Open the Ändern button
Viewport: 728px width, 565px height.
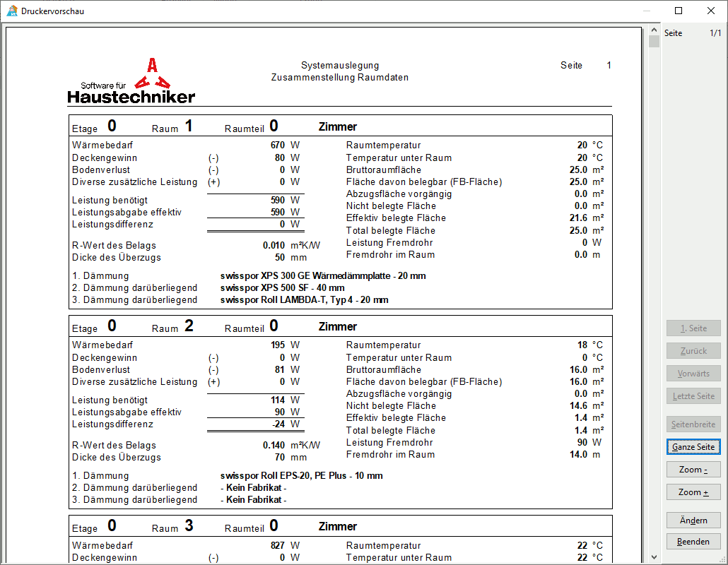[693, 520]
